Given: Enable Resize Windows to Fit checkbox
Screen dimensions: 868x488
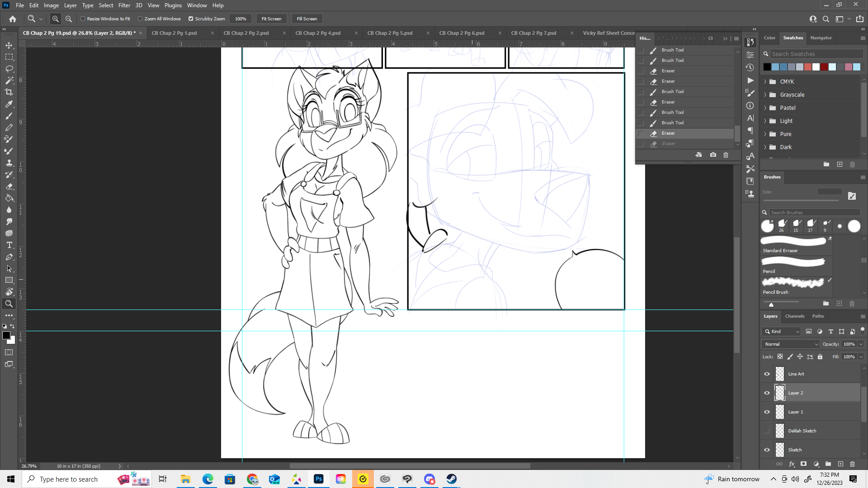Looking at the screenshot, I should pos(83,19).
